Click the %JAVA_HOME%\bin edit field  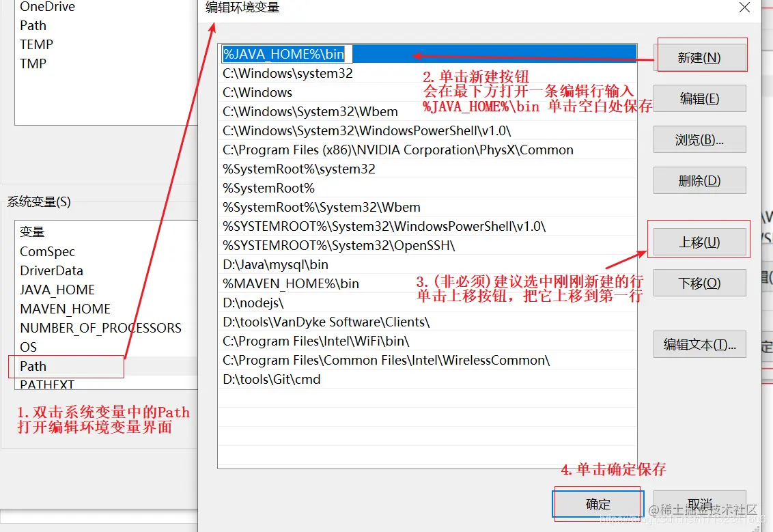coord(287,54)
